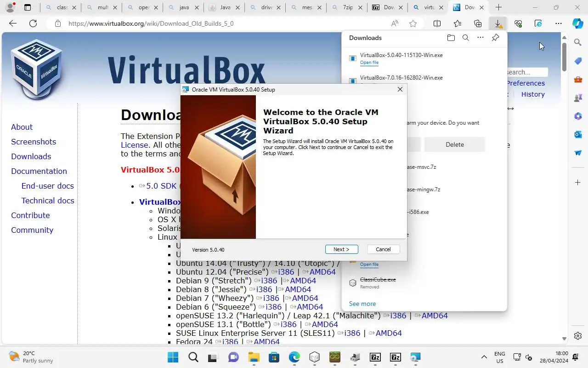The width and height of the screenshot is (588, 368).
Task: Add page to favorites star icon
Action: [x=413, y=23]
